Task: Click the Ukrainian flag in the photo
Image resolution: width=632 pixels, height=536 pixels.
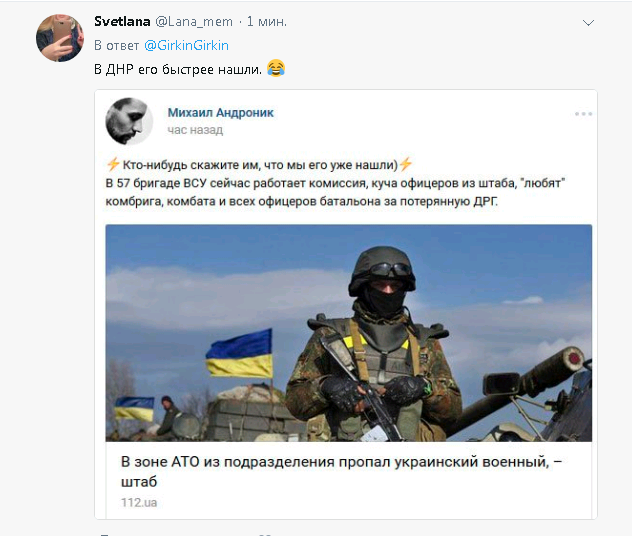Action: coord(239,353)
